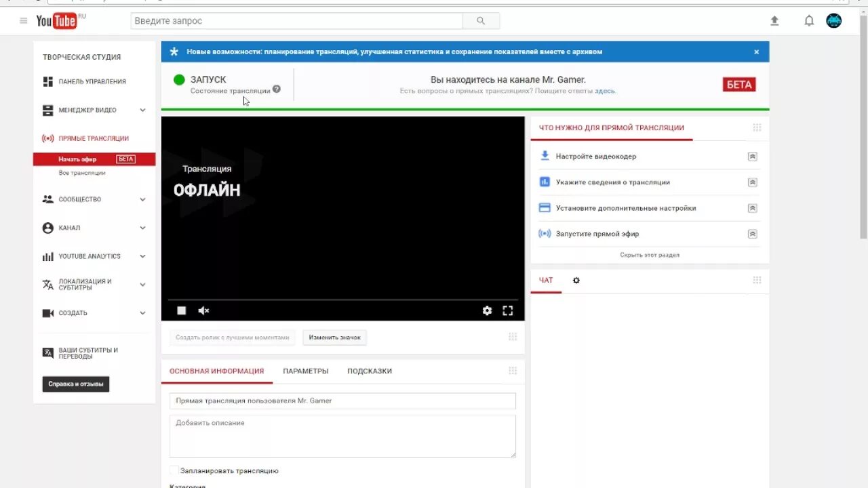Viewport: 868px width, 488px height.
Task: Click the stream title input field
Action: (342, 401)
